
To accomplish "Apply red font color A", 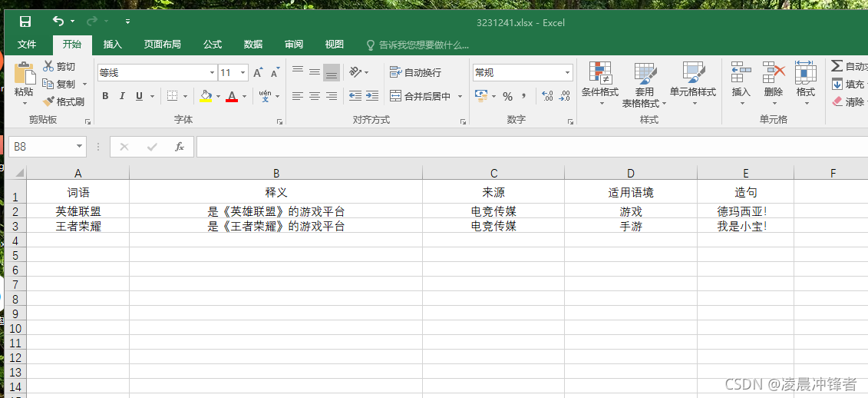I will point(232,97).
